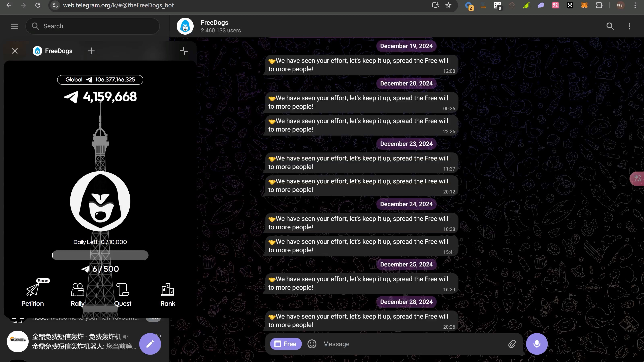The height and width of the screenshot is (362, 644).
Task: Search within the FreeDogs chat
Action: (610, 26)
